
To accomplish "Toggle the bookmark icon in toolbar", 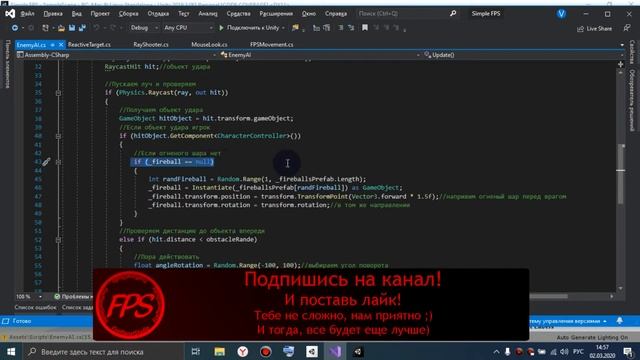I will point(365,28).
